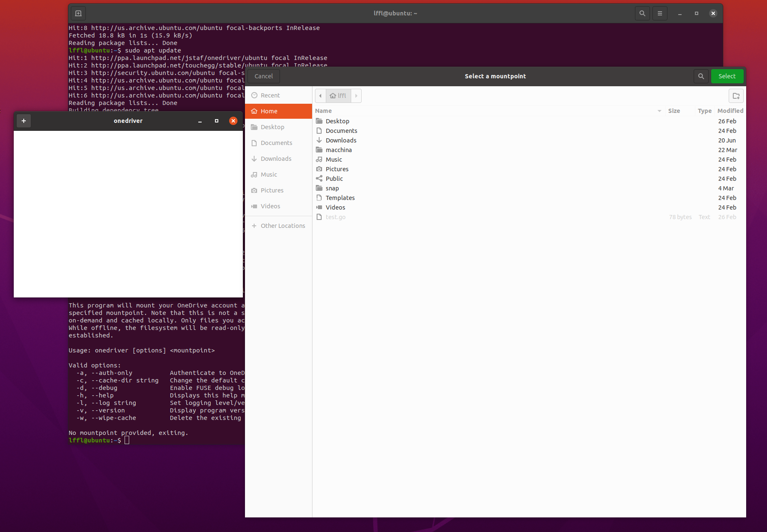Open search in the mountpoint dialog
Image resolution: width=767 pixels, height=532 pixels.
pyautogui.click(x=701, y=76)
